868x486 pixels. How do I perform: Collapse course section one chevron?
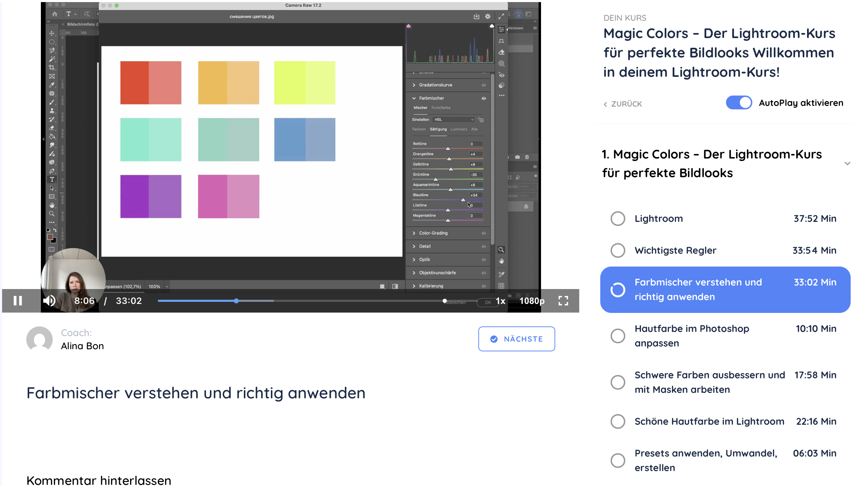tap(847, 163)
